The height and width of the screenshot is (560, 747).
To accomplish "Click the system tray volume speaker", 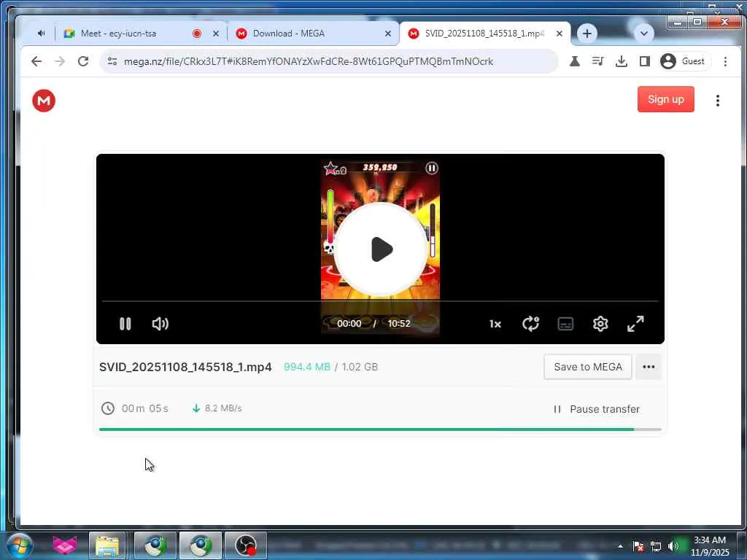I will click(x=673, y=546).
